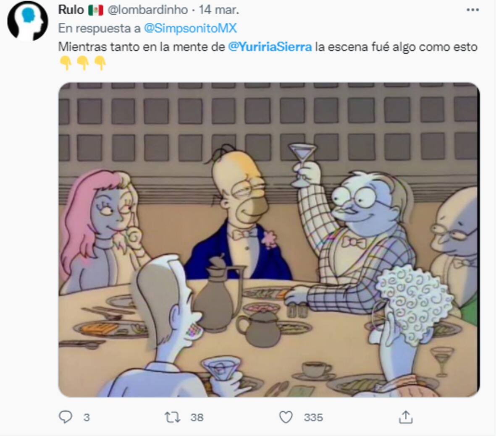504x436 pixels.
Task: Click the reply count 3
Action: click(x=87, y=418)
